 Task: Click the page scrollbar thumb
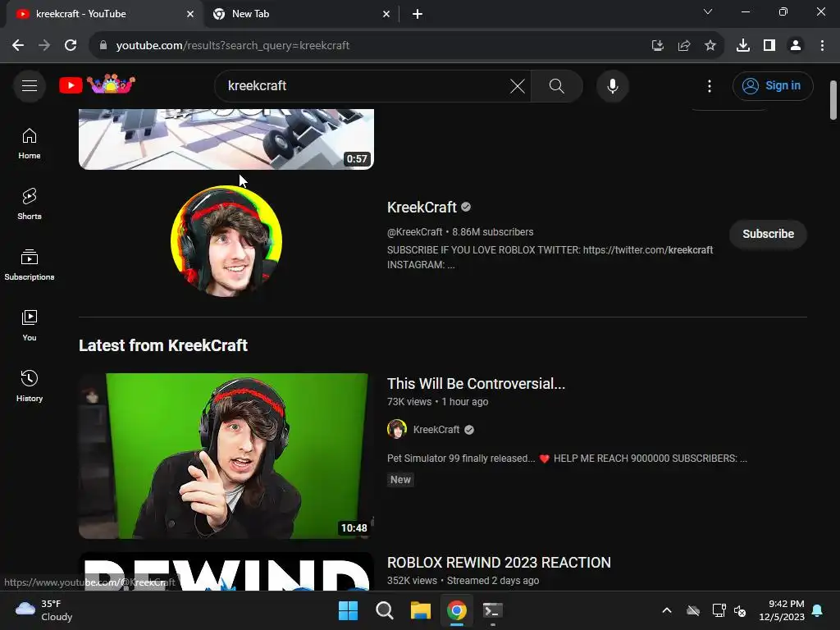click(x=833, y=100)
